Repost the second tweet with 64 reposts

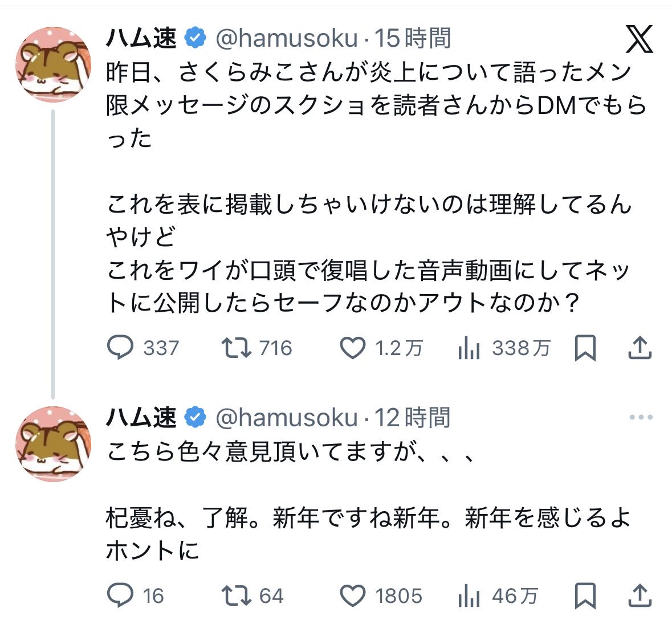[236, 596]
